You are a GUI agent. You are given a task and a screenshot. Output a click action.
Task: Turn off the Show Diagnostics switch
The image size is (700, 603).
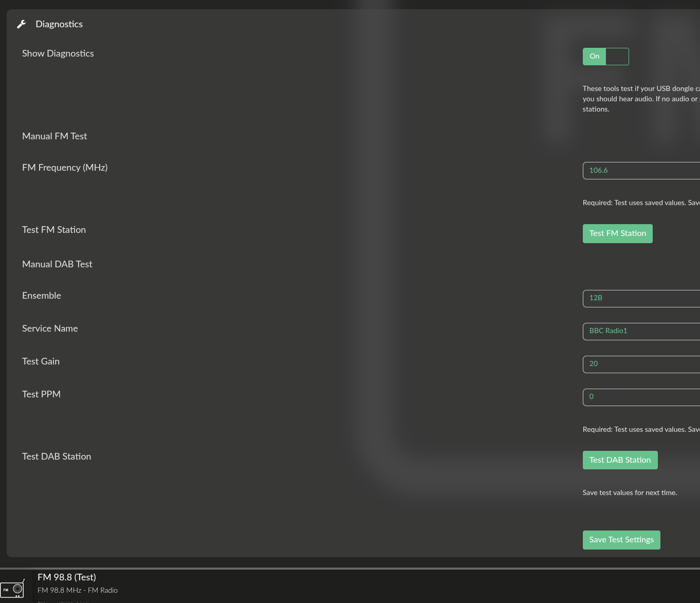[x=605, y=57]
